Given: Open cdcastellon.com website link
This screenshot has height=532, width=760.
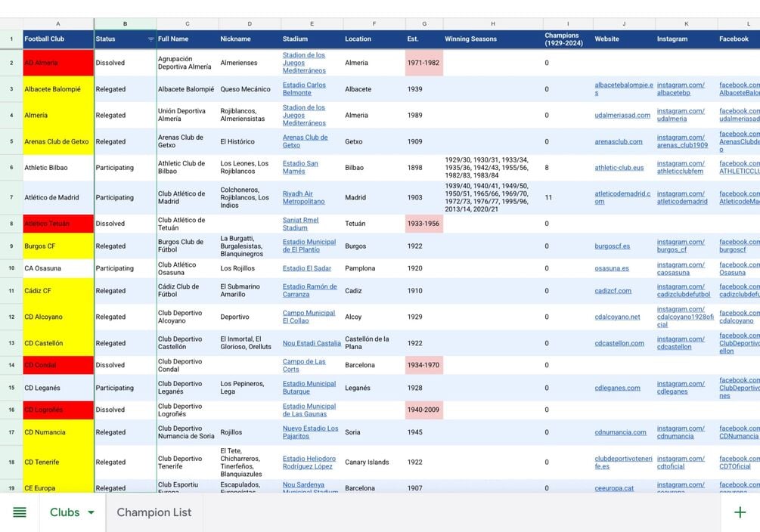Looking at the screenshot, I should 619,343.
